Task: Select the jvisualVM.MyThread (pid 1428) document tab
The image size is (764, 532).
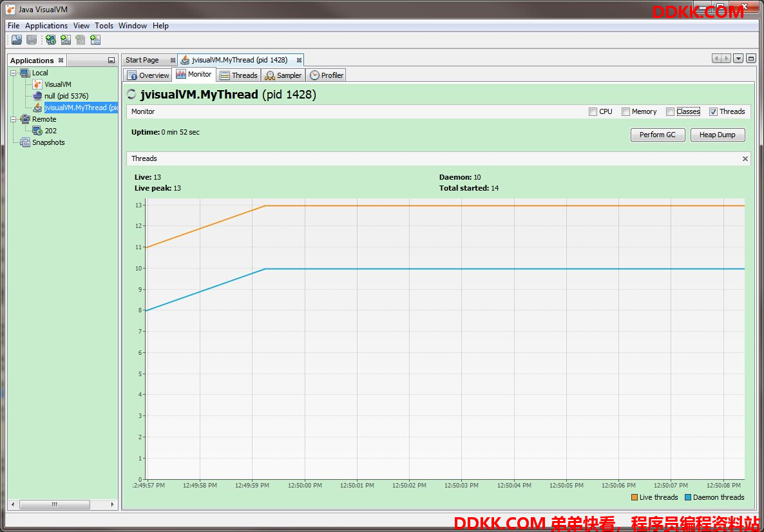Action: pos(241,61)
